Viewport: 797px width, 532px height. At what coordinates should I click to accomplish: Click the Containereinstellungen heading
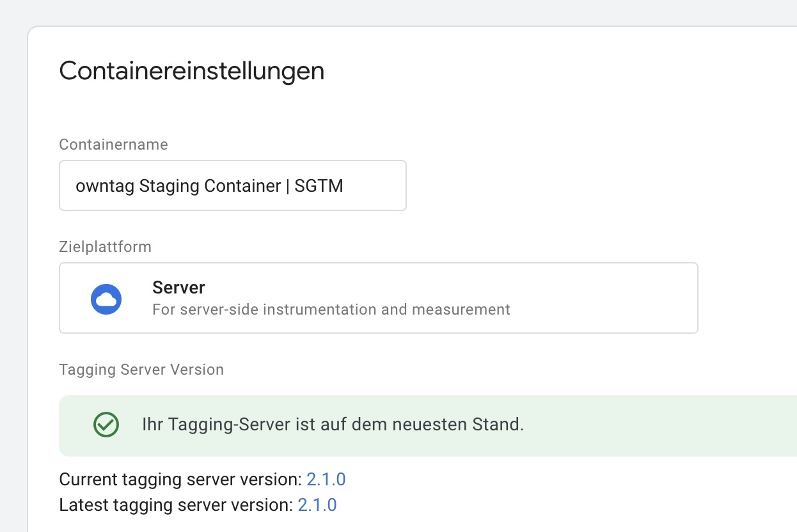tap(191, 71)
